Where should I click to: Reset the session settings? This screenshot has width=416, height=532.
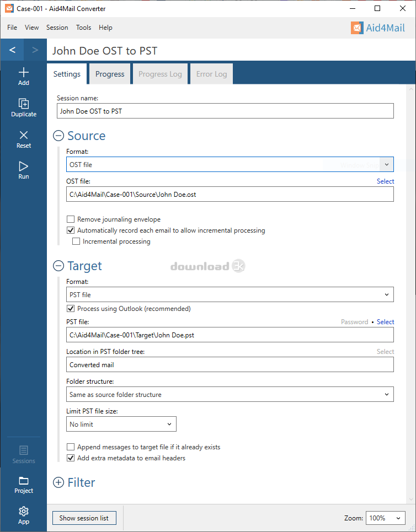[23, 139]
